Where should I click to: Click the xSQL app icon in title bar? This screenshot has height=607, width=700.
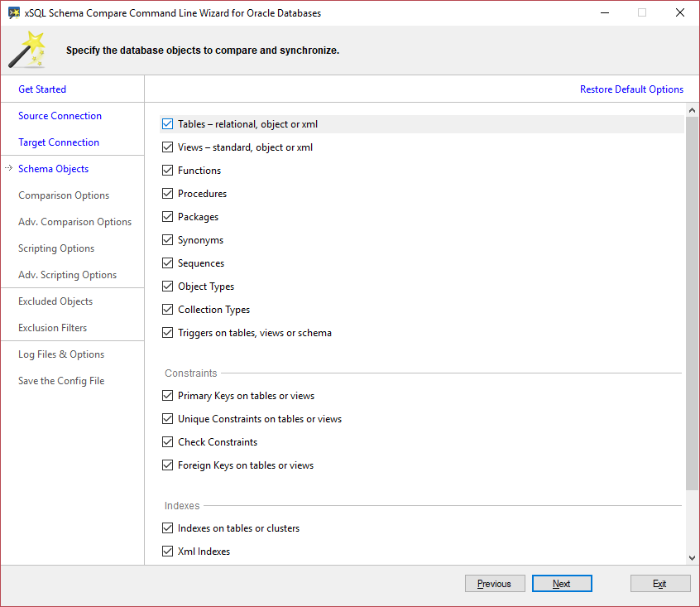click(x=14, y=12)
